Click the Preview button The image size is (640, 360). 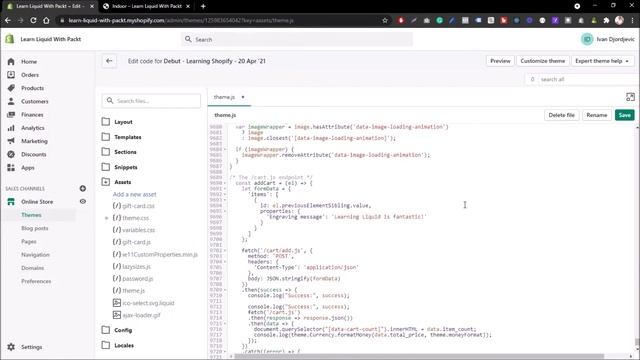click(500, 61)
